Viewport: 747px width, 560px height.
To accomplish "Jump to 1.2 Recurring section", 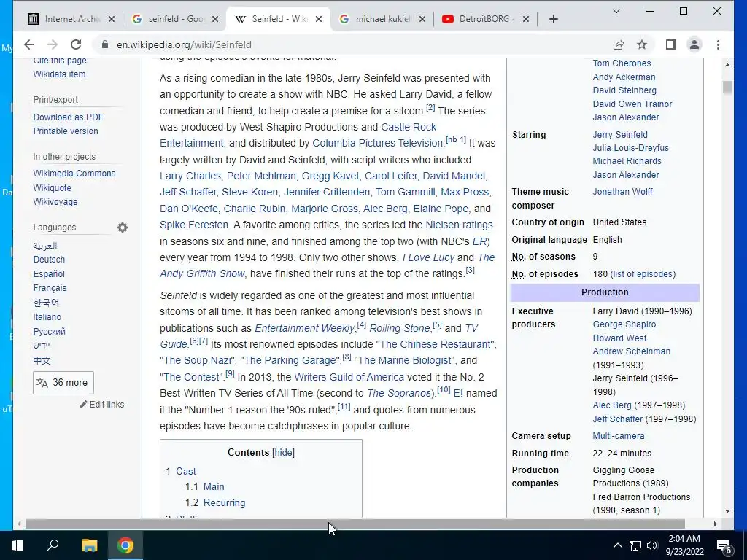I will tap(225, 503).
